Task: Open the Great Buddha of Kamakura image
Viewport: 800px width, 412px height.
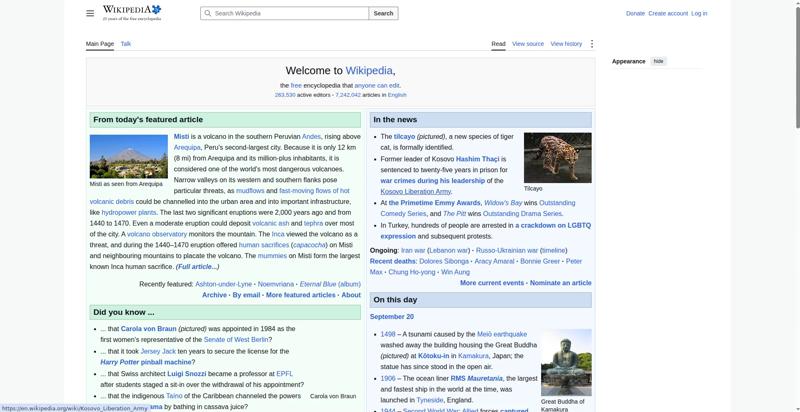Action: point(566,362)
